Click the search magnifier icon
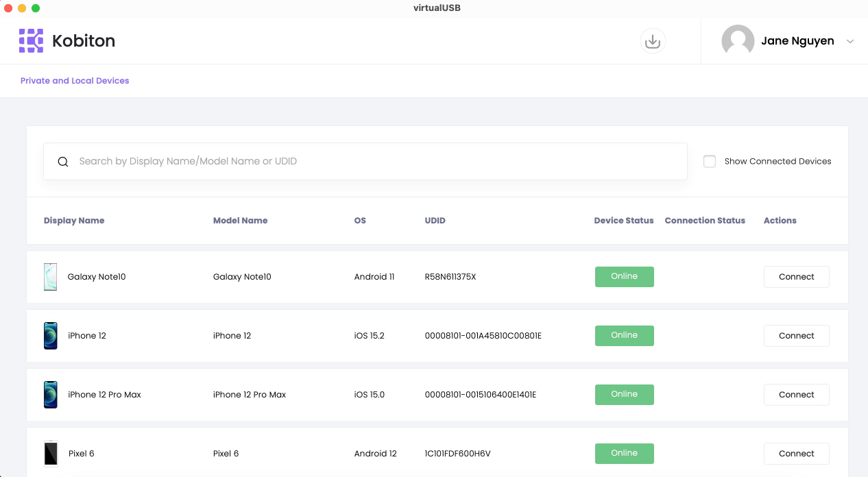This screenshot has height=477, width=868. point(63,162)
